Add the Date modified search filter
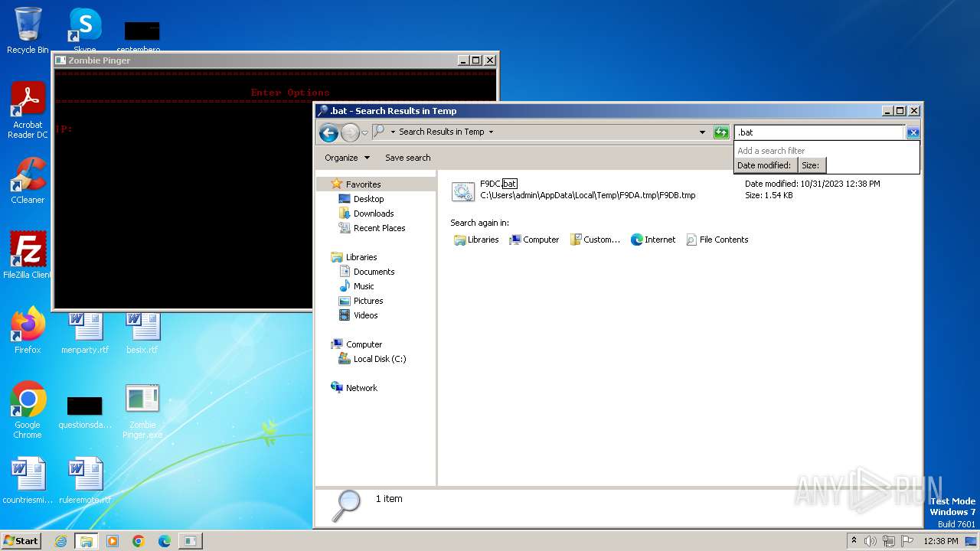980x551 pixels. tap(764, 165)
